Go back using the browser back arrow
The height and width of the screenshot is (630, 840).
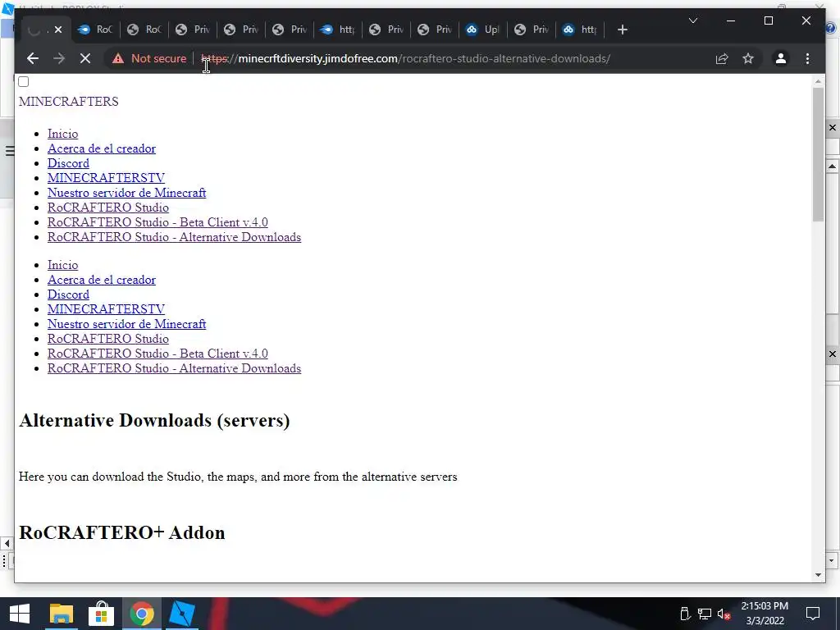click(x=33, y=58)
